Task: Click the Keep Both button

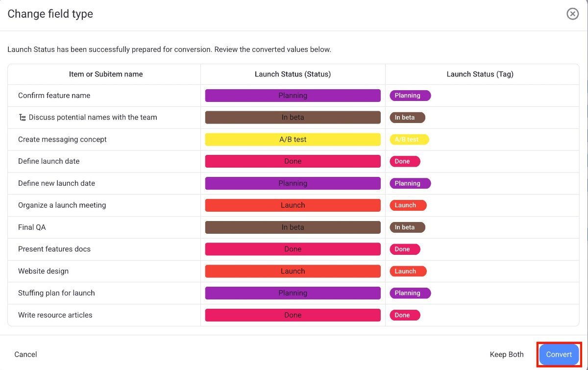Action: click(507, 354)
